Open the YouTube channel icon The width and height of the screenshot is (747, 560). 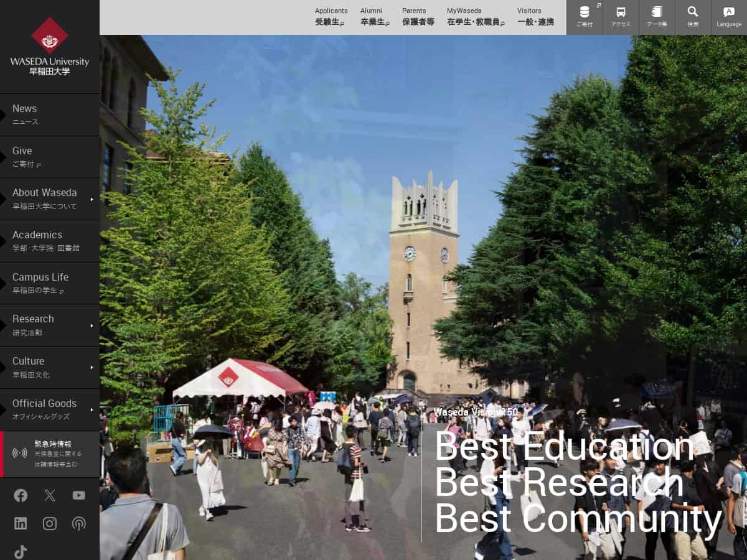(78, 495)
